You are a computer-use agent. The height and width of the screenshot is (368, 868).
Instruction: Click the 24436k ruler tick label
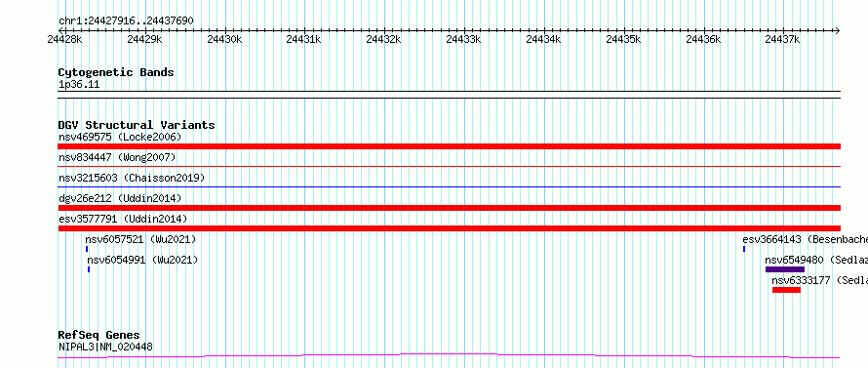(x=703, y=39)
